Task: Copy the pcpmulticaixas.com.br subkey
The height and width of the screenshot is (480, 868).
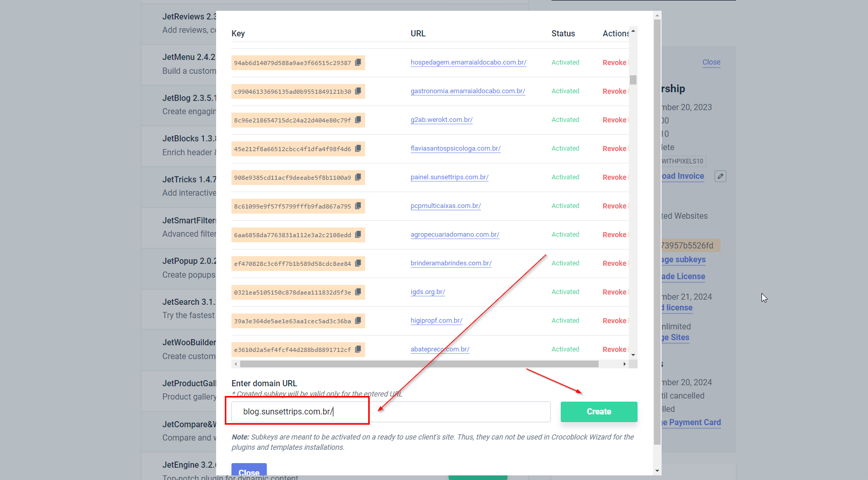Action: 358,206
